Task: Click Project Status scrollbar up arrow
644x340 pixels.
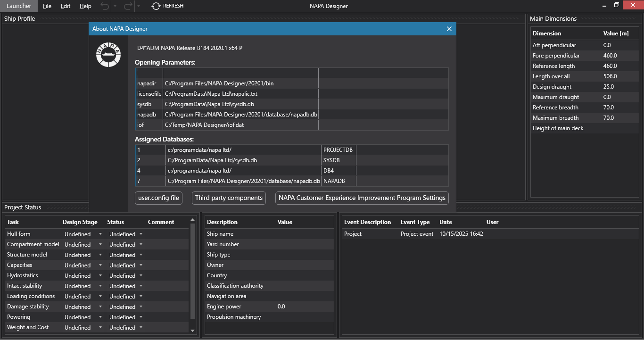Action: click(192, 220)
